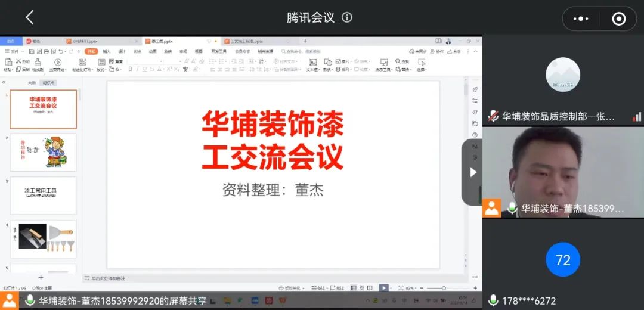Expand the video panel with the side arrow
The height and width of the screenshot is (310, 644).
tap(473, 172)
